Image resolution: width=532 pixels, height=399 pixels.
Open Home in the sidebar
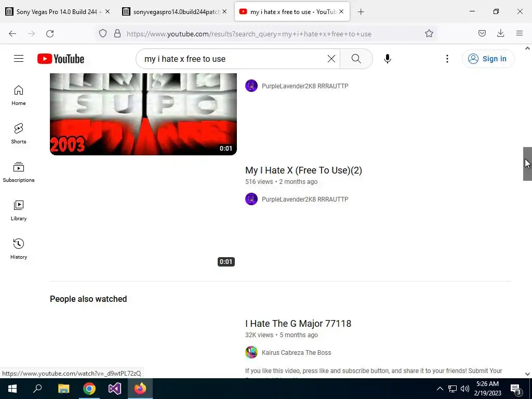coord(19,96)
